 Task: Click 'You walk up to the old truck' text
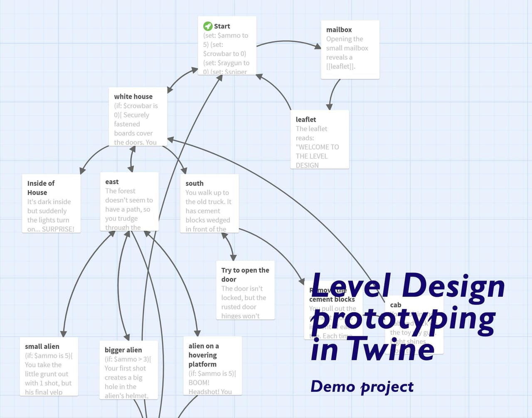[x=208, y=197]
